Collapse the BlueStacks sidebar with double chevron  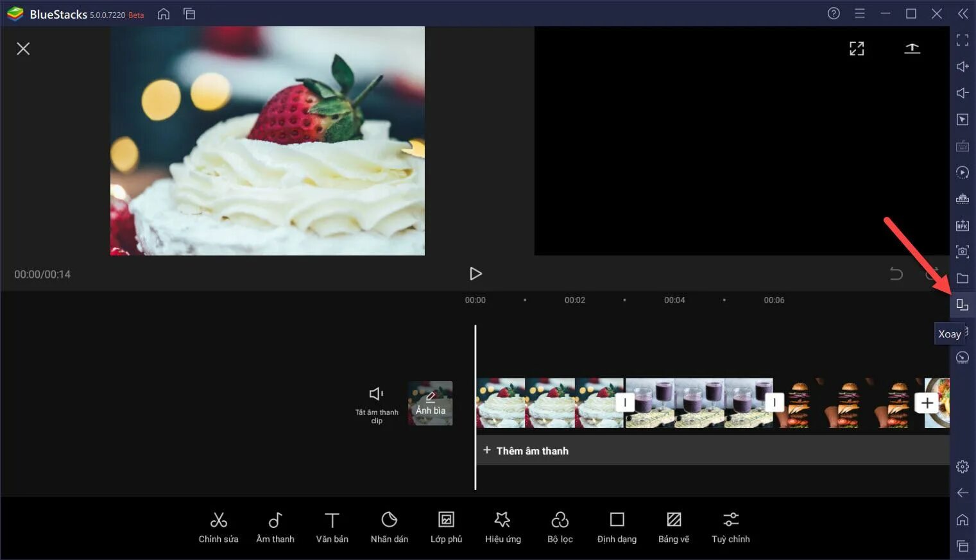coord(963,13)
